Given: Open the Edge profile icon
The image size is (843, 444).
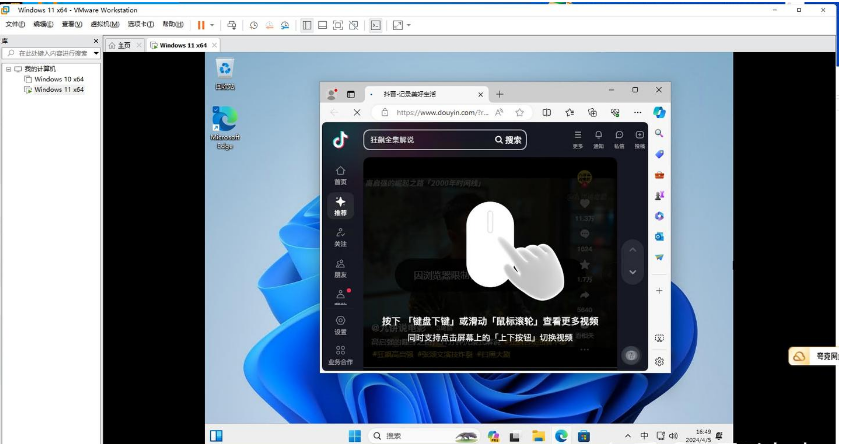Looking at the screenshot, I should [332, 94].
